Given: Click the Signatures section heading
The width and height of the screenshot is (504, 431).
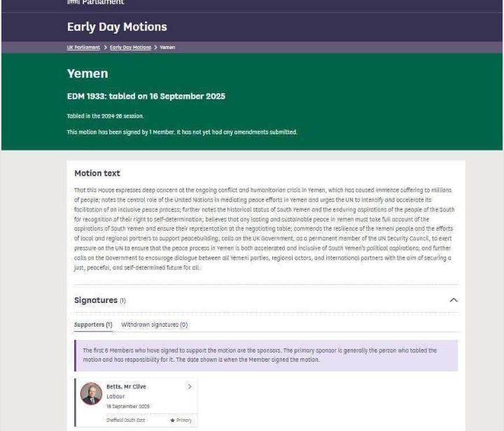Looking at the screenshot, I should (96, 300).
